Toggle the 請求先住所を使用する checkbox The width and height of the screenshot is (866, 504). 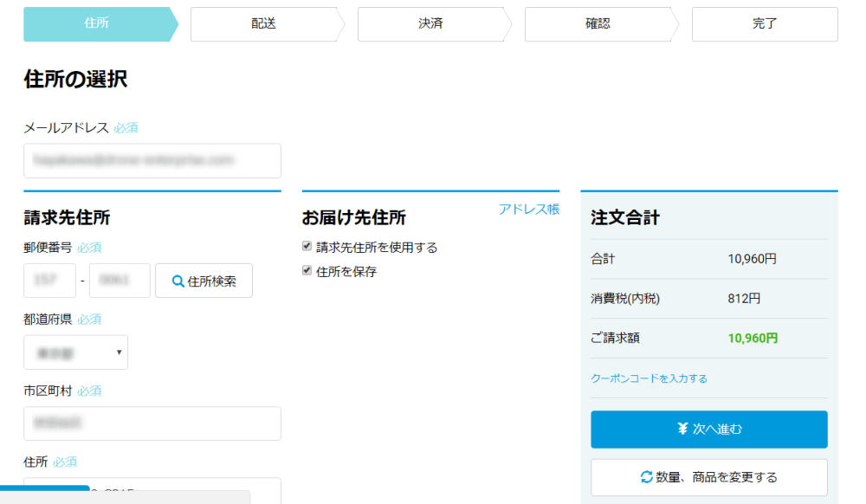pyautogui.click(x=307, y=246)
